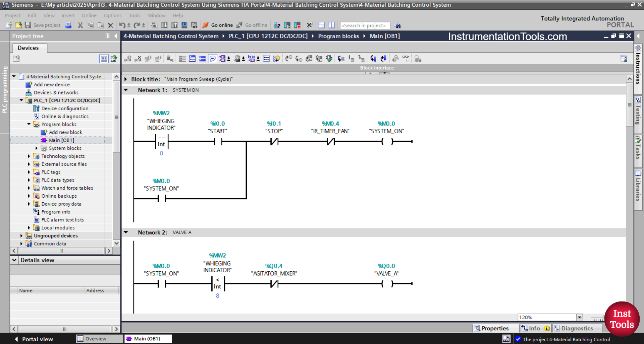
Task: Open the Download to device icon
Action: [x=164, y=25]
